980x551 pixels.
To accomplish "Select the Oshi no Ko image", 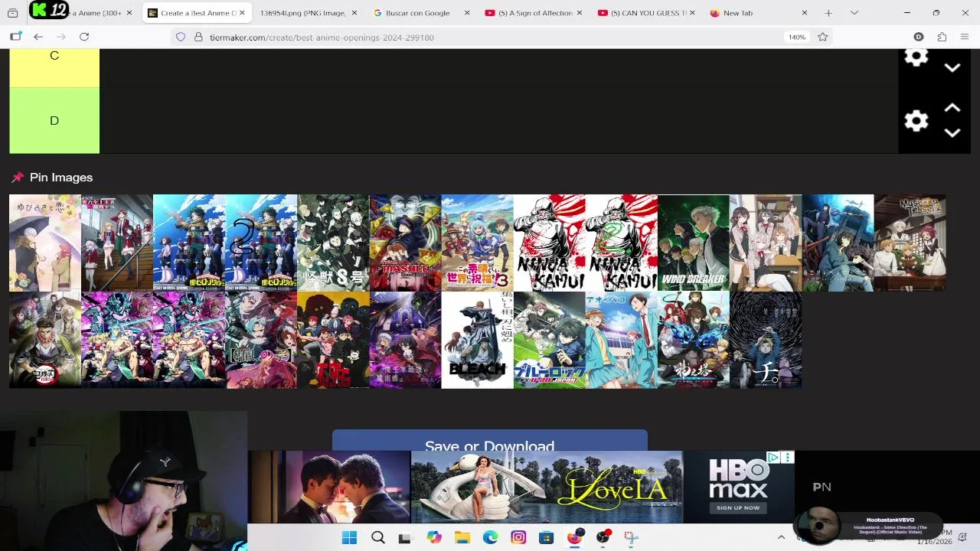I will point(261,340).
